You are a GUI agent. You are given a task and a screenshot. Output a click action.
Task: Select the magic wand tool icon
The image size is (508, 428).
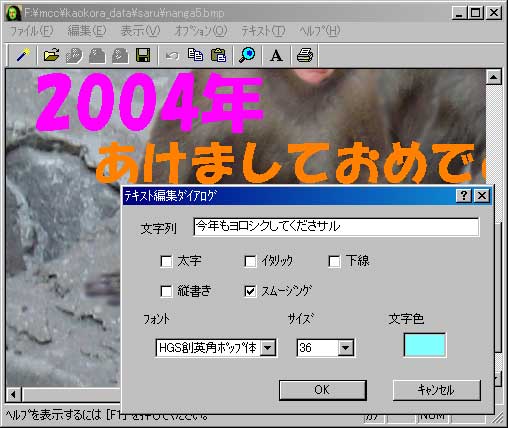[23, 55]
